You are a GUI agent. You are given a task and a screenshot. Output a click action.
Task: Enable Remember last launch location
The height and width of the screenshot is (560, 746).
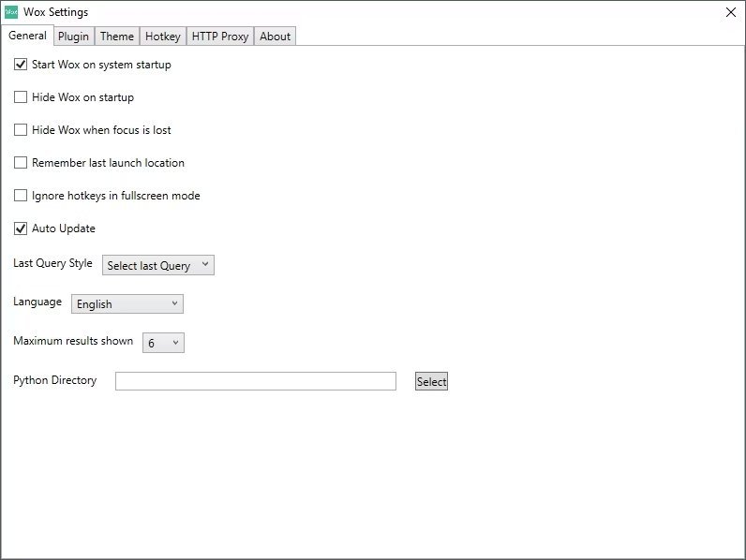(x=21, y=163)
